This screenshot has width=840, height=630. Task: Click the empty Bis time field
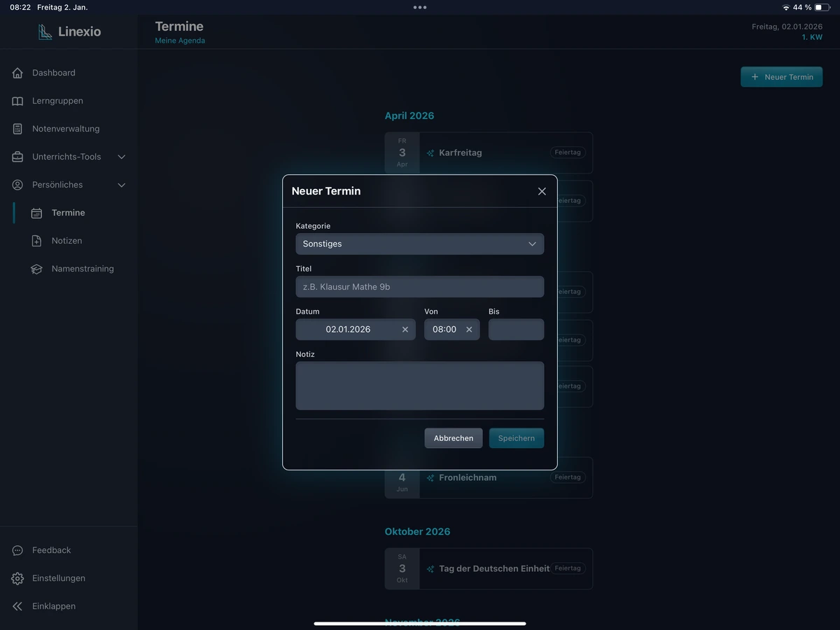pyautogui.click(x=516, y=330)
